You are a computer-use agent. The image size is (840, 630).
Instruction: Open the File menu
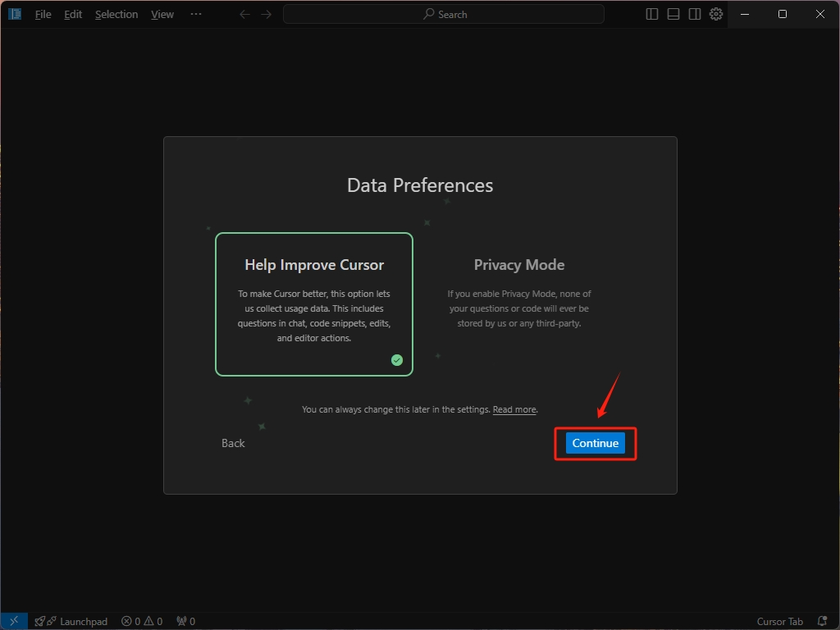point(43,15)
